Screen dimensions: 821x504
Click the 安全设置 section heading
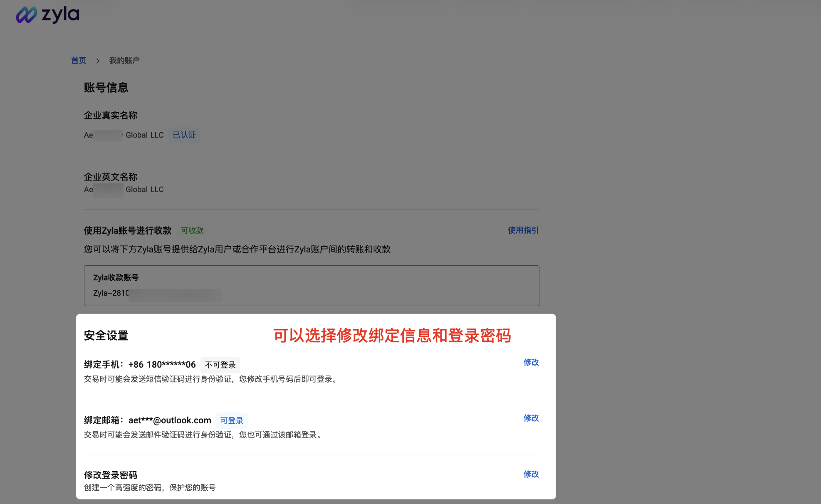106,336
